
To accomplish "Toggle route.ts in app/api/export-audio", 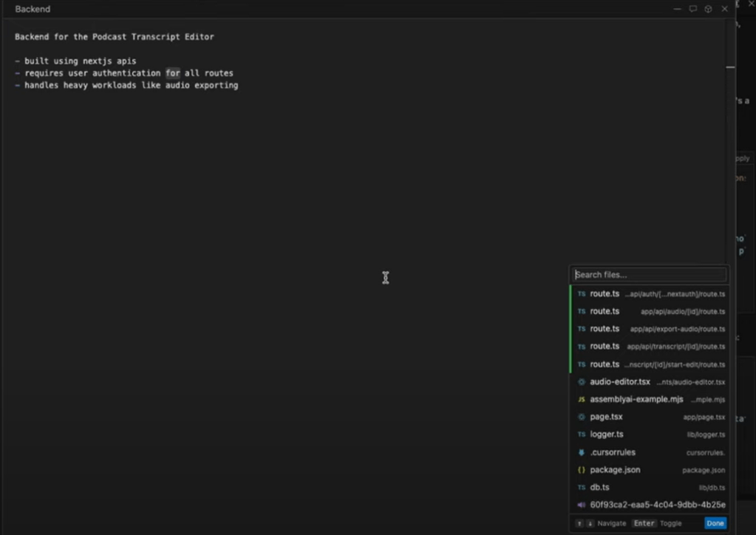I will click(x=650, y=329).
